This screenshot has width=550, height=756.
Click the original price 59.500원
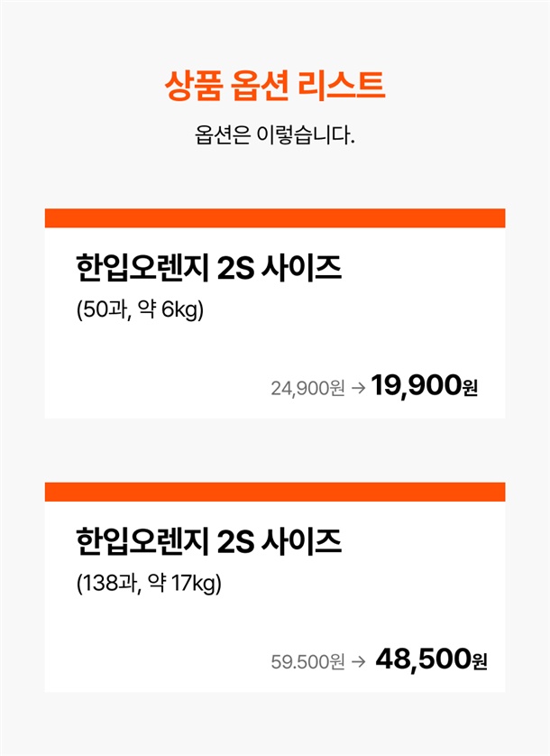point(307,661)
